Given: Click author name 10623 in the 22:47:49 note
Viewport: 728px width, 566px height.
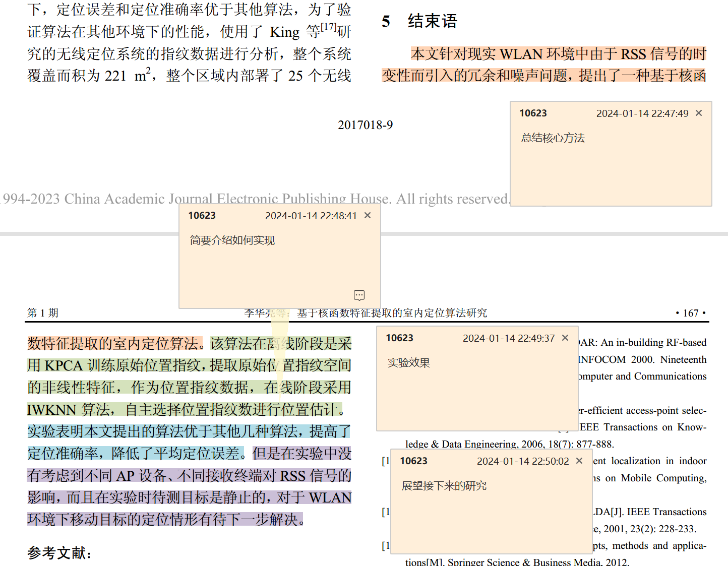Looking at the screenshot, I should [533, 113].
